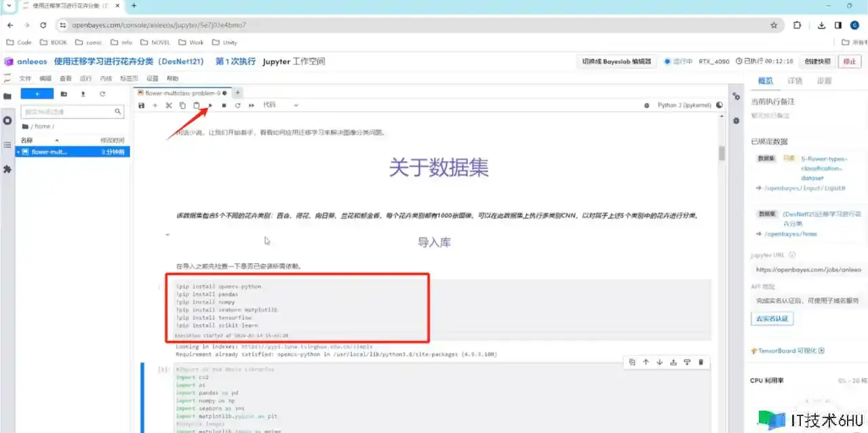The height and width of the screenshot is (433, 868).
Task: Click the kernel status circle indicator
Action: [719, 105]
